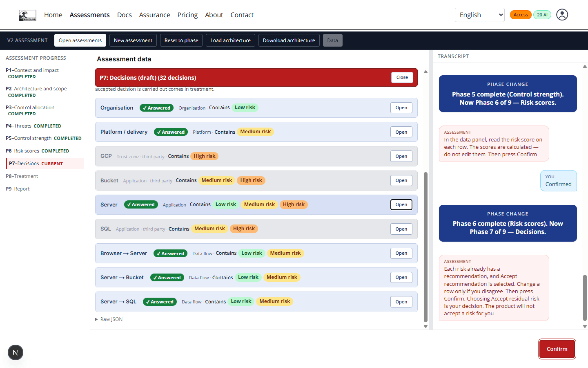This screenshot has width=588, height=368.
Task: Open the Server → SQL row
Action: click(x=401, y=302)
